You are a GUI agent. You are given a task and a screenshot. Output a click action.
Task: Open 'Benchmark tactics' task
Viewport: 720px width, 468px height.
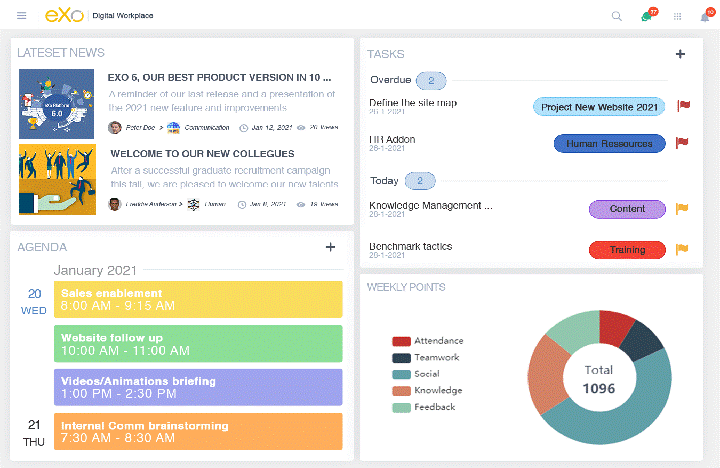(411, 247)
